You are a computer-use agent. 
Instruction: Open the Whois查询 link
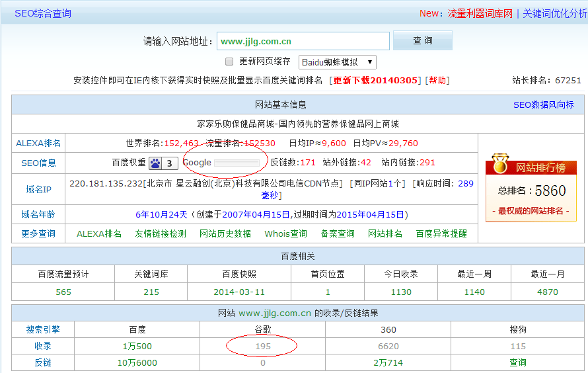click(286, 233)
